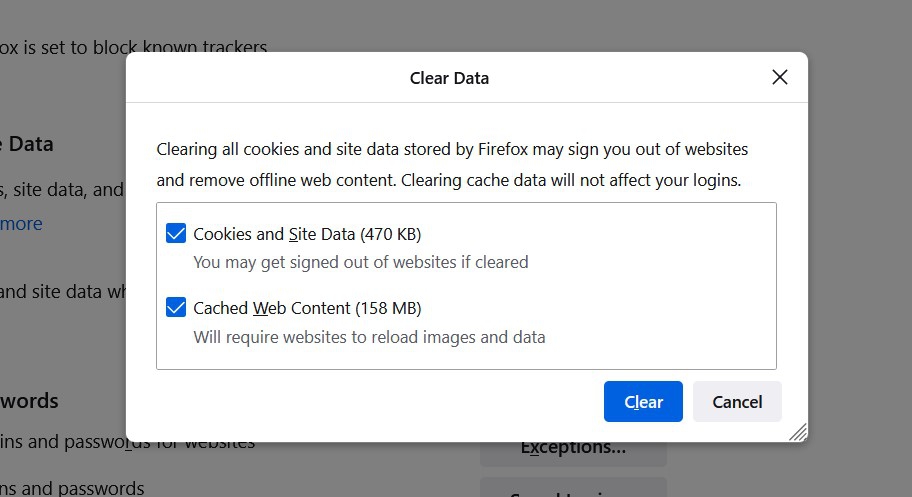Viewport: 912px width, 497px height.
Task: Click "You may get signed out" description
Action: tap(360, 262)
